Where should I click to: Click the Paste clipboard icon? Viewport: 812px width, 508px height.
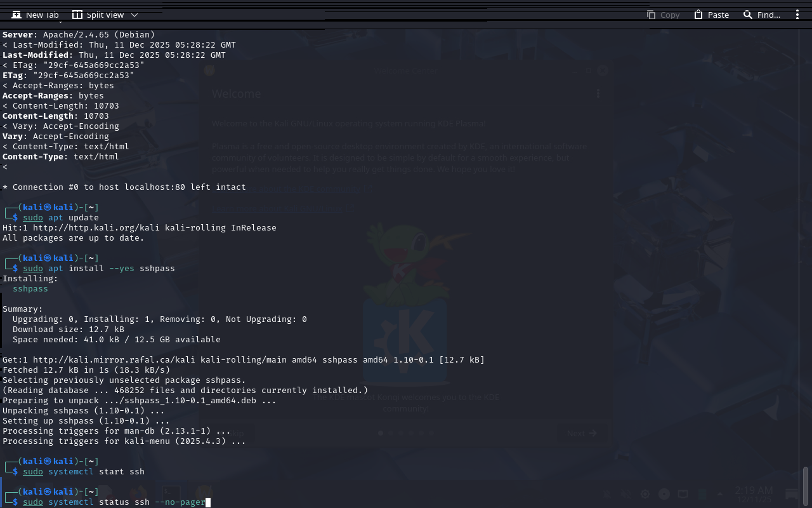(x=698, y=15)
